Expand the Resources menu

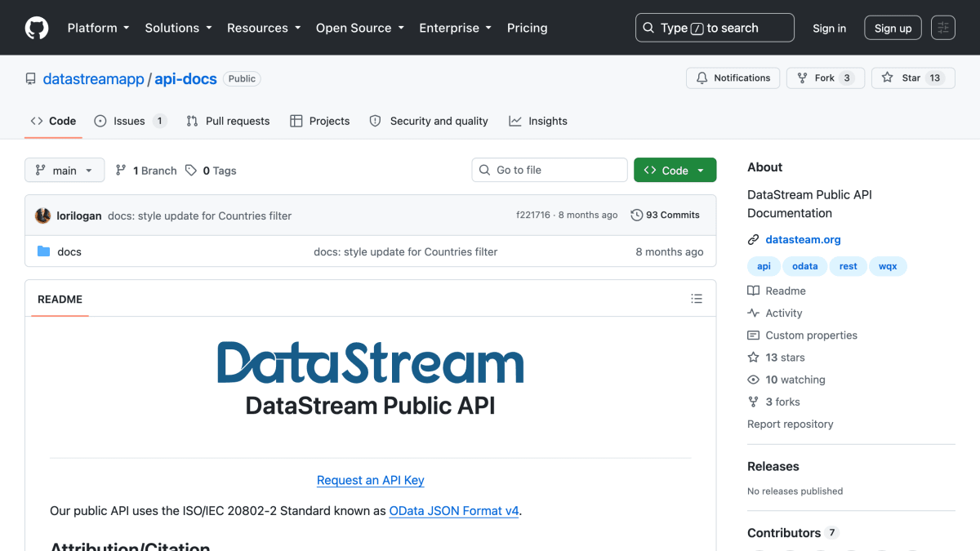click(263, 28)
